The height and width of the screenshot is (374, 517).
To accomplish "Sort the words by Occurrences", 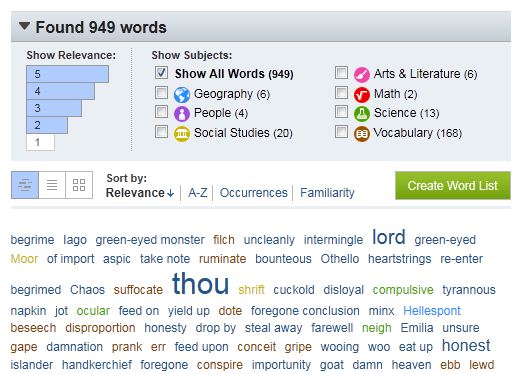I will (x=253, y=193).
